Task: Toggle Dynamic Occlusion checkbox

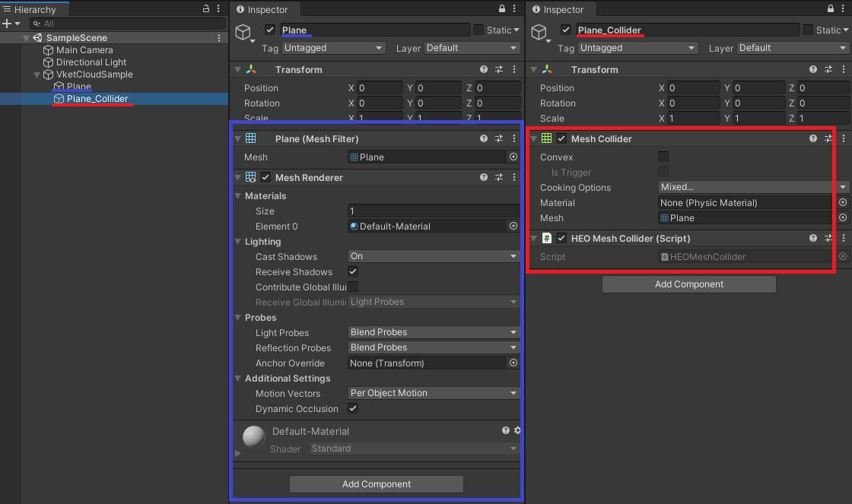Action: [x=353, y=408]
